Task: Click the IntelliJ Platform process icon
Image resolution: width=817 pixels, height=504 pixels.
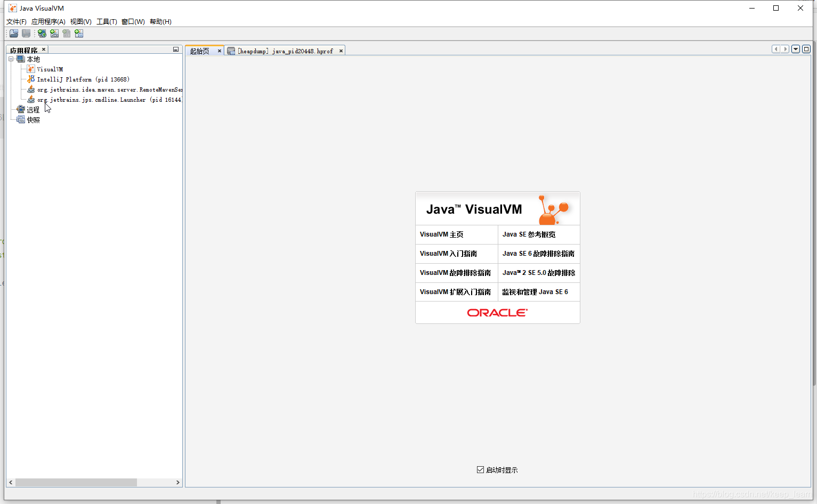Action: click(31, 79)
